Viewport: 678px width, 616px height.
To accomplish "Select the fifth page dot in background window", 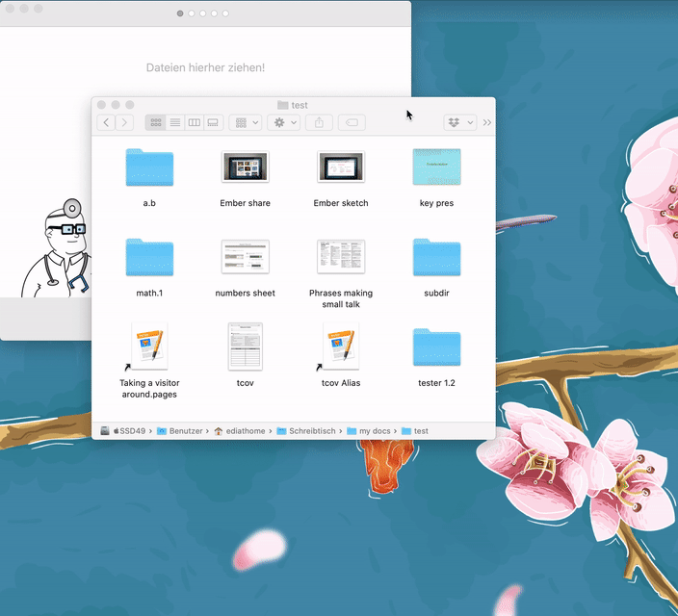I will [x=225, y=13].
